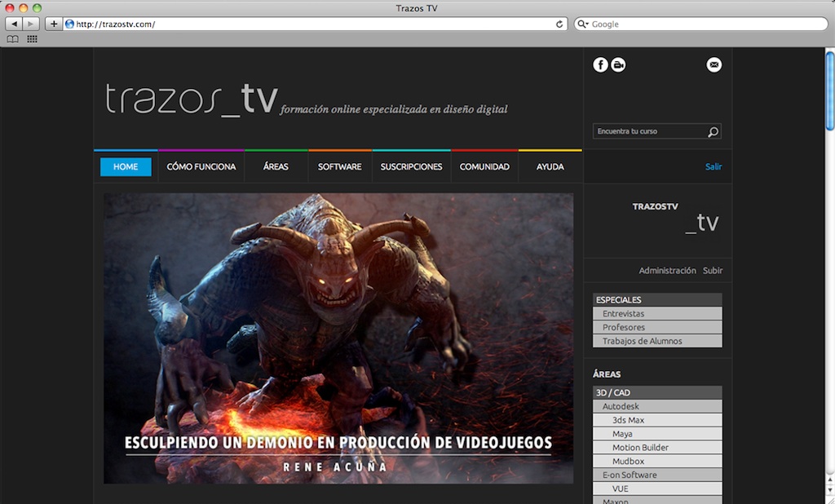835x504 pixels.
Task: Select the SUSCRIPCIONES navigation tab
Action: (x=411, y=167)
